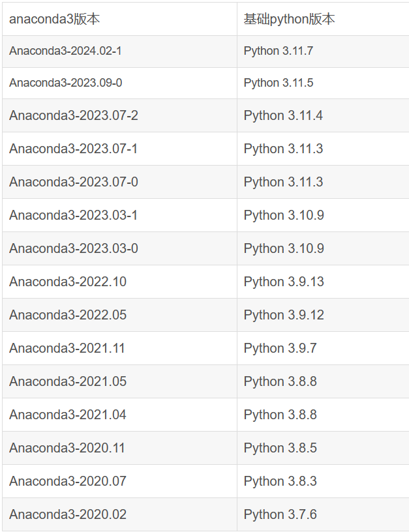The width and height of the screenshot is (409, 532).
Task: Click the Anaconda3-2023.03-1 cell
Action: pyautogui.click(x=73, y=215)
